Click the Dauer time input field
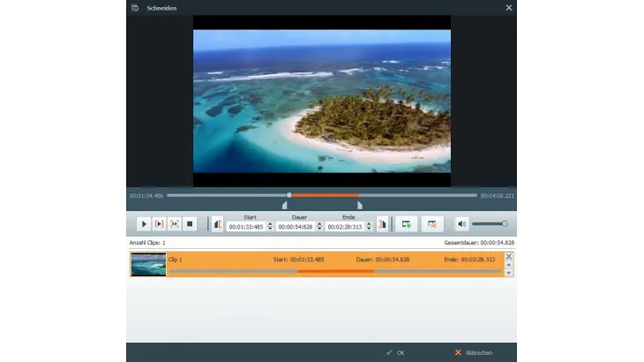 click(x=296, y=227)
